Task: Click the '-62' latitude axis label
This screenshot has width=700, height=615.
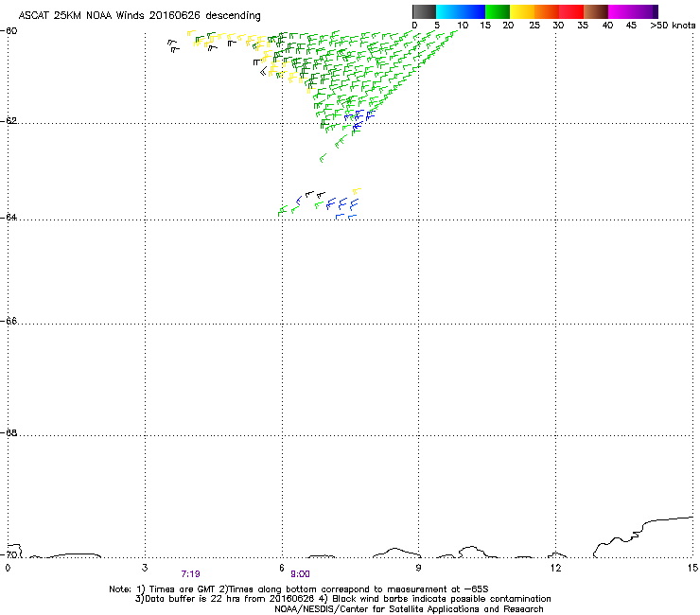Action: tap(9, 121)
